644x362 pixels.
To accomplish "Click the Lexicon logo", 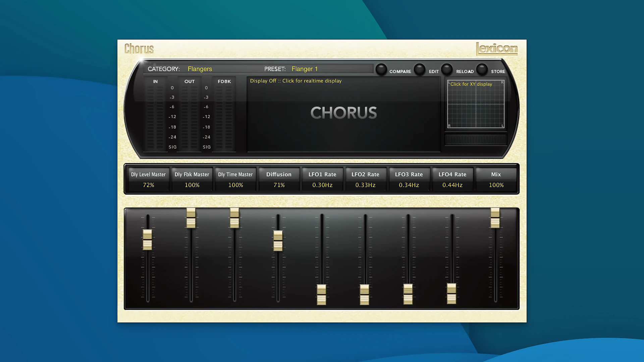I will coord(497,49).
